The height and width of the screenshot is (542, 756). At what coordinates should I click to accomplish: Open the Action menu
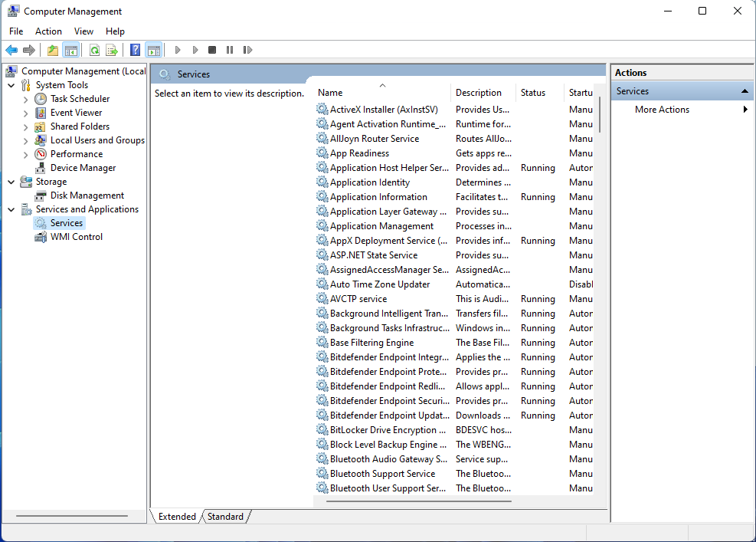48,31
